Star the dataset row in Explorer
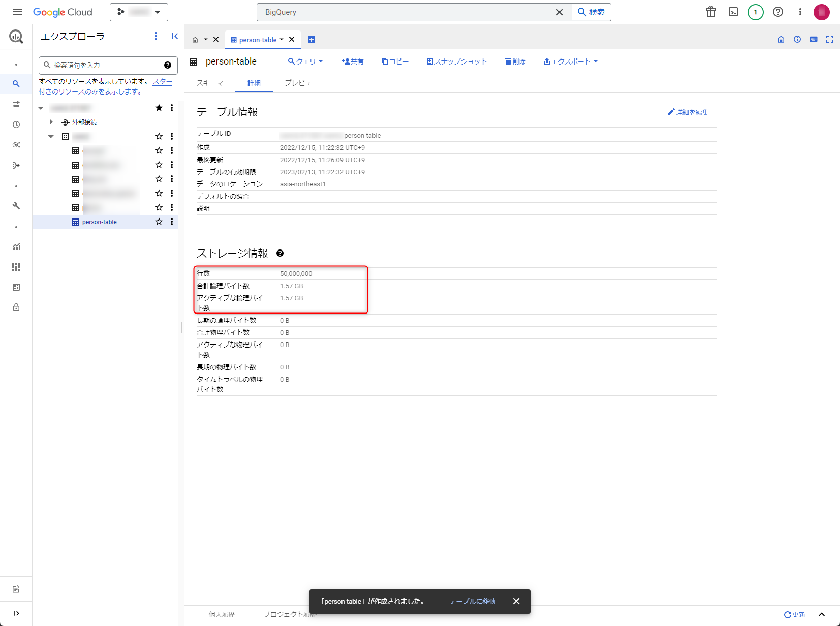 (159, 136)
